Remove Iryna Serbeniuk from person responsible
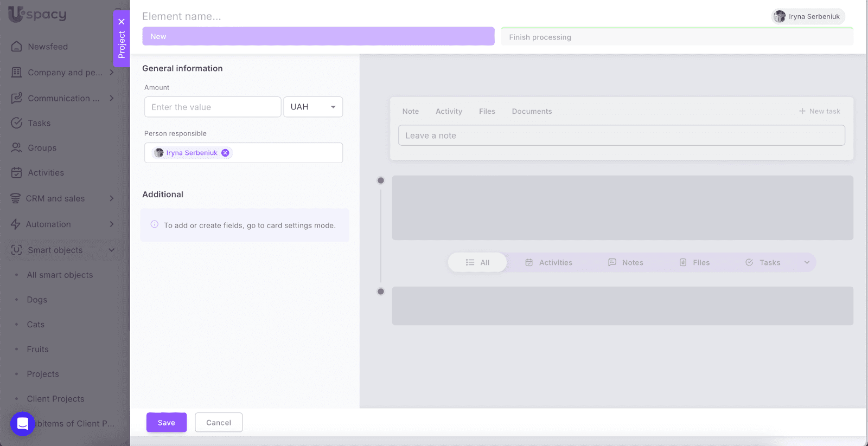The height and width of the screenshot is (446, 868). 225,153
